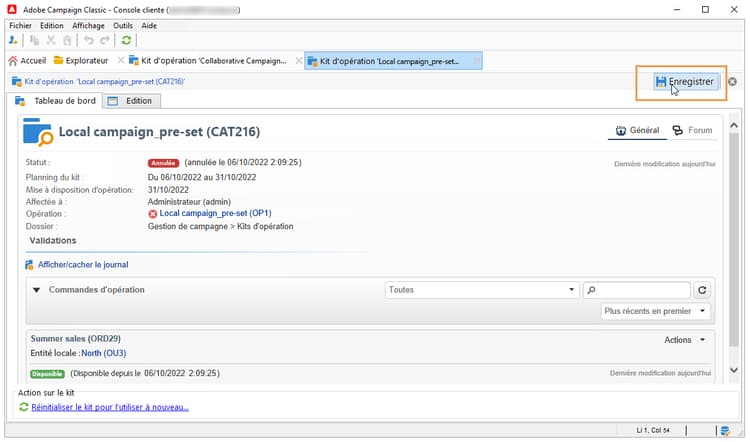Click the cut scissors toolbar icon
750x442 pixels.
pyautogui.click(x=51, y=40)
